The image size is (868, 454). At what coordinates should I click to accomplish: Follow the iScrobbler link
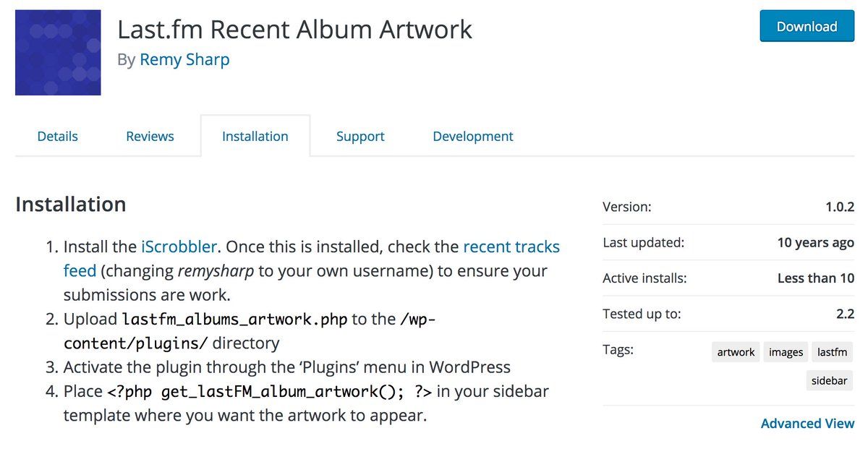click(x=179, y=247)
